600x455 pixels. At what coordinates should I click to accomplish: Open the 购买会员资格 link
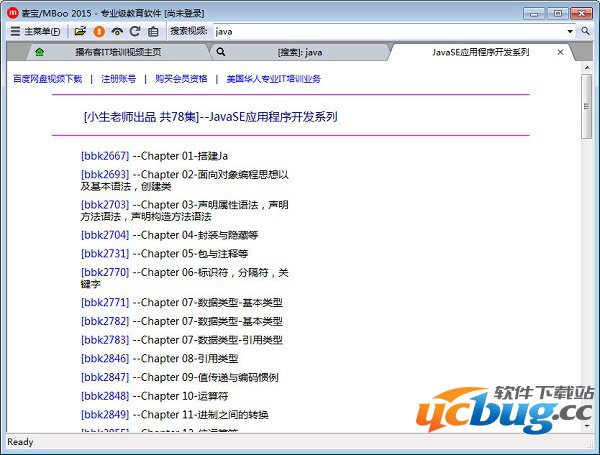182,79
